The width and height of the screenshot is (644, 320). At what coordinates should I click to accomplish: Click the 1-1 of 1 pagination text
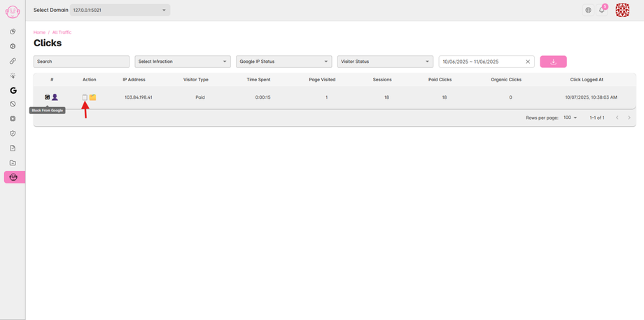coord(597,118)
